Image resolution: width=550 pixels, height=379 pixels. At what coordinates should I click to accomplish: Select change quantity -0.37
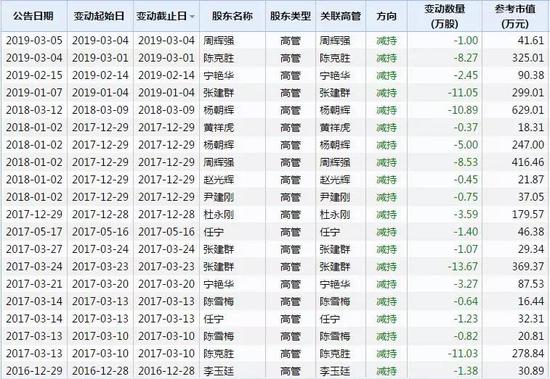pyautogui.click(x=465, y=127)
